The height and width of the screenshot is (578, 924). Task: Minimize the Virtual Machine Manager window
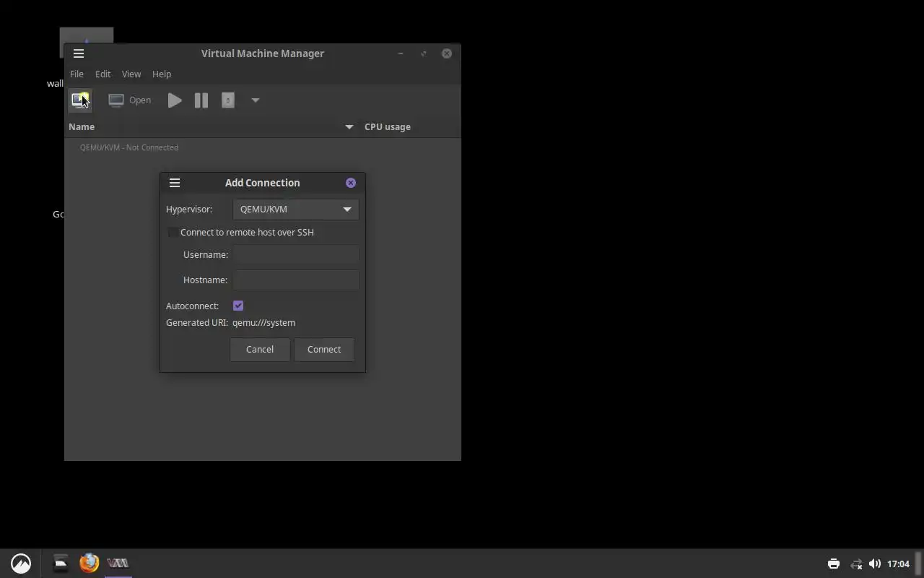(x=401, y=53)
